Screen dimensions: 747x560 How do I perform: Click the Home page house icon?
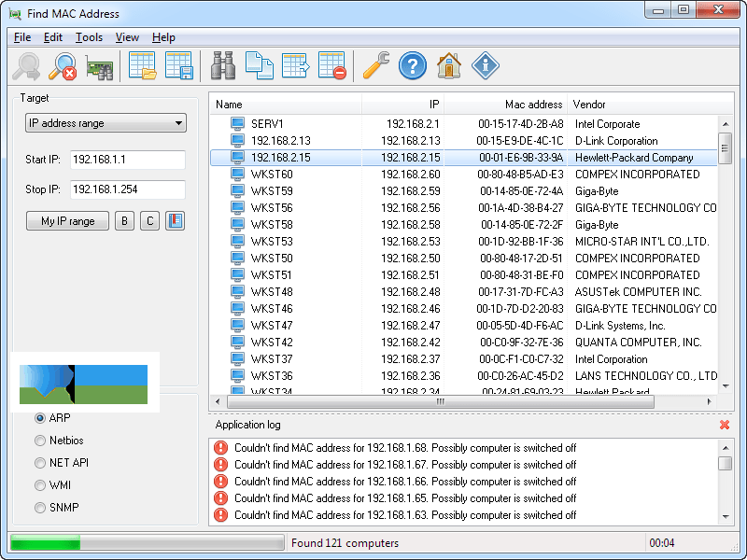coord(449,65)
